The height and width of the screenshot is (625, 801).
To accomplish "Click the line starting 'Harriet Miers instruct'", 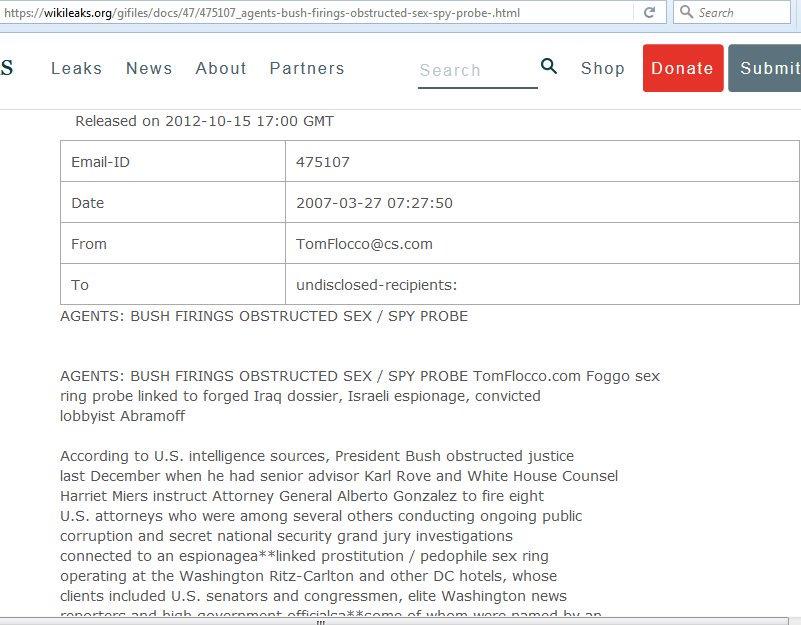I will [x=302, y=496].
